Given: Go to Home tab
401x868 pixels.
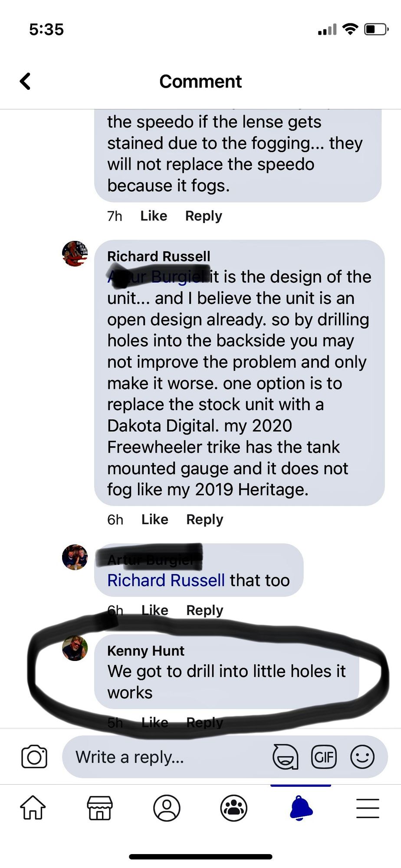Looking at the screenshot, I should point(33,808).
